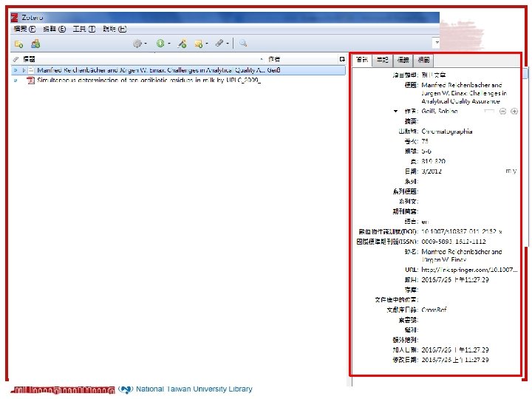Click the attachment paperclip column header
The width and height of the screenshot is (532, 399).
(x=16, y=59)
